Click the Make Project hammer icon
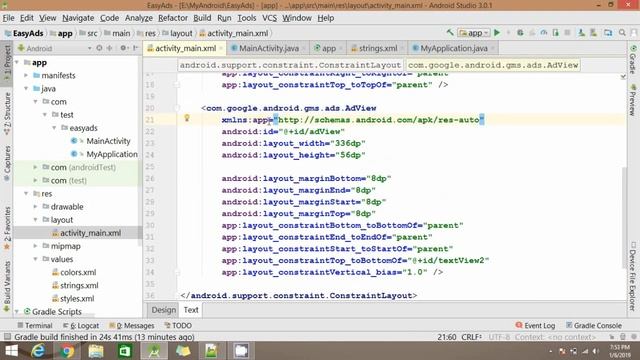 pyautogui.click(x=450, y=33)
